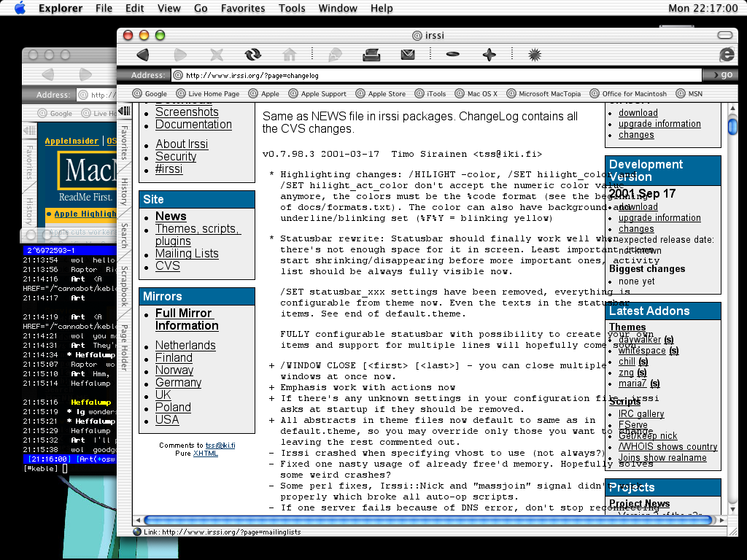
Task: Click the larger text plus icon
Action: tap(489, 55)
